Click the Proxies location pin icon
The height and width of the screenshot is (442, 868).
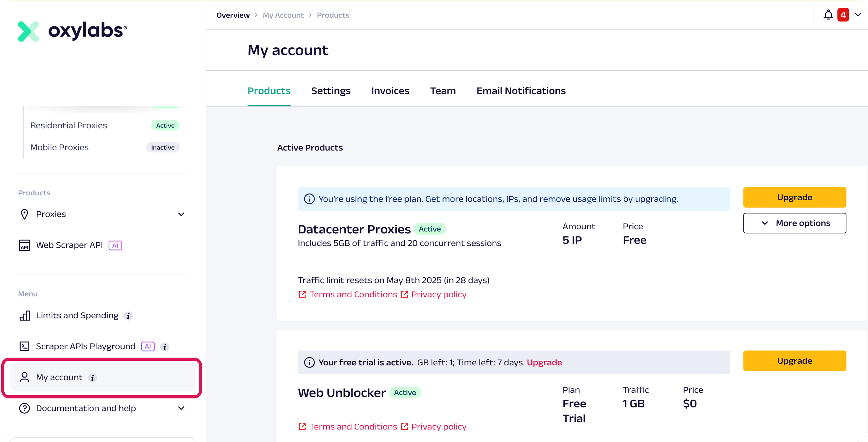coord(24,215)
